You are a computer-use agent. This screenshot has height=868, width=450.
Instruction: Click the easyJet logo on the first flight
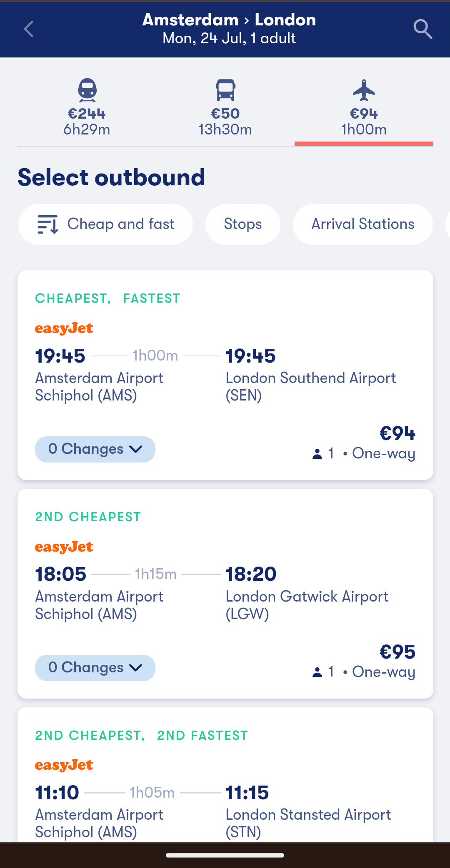tap(63, 328)
